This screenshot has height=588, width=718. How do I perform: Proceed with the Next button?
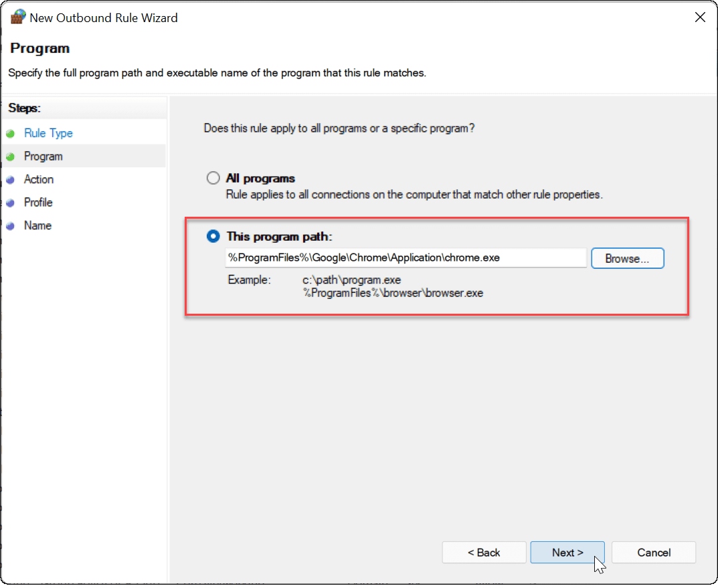point(567,553)
